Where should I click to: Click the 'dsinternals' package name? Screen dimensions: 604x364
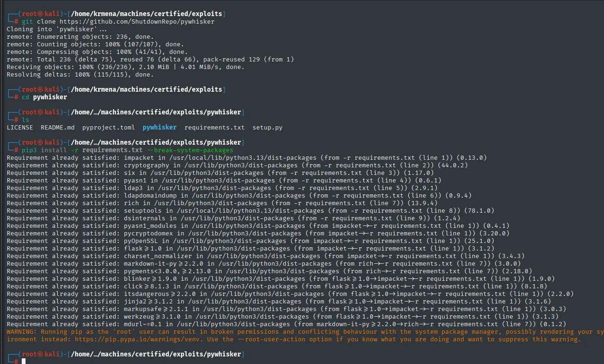pyautogui.click(x=145, y=218)
